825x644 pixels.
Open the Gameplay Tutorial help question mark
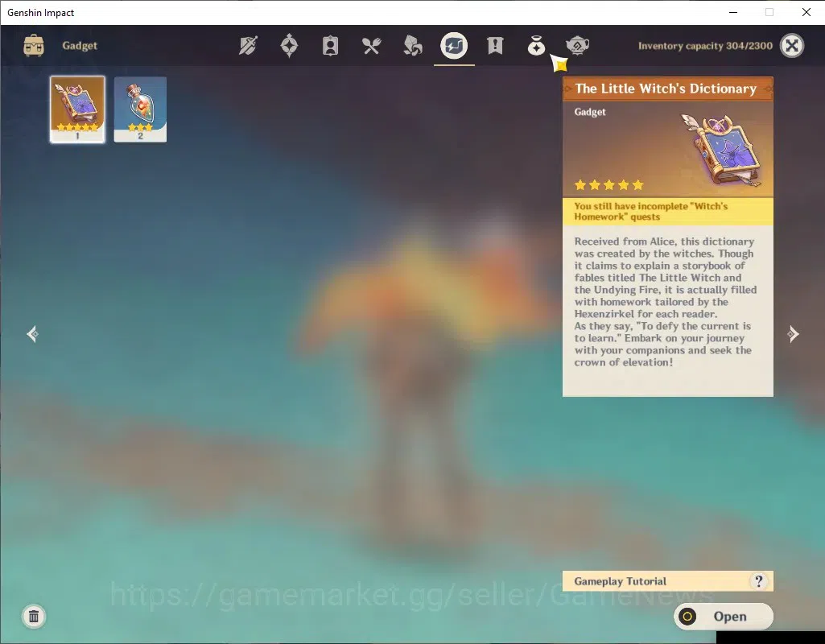click(759, 581)
